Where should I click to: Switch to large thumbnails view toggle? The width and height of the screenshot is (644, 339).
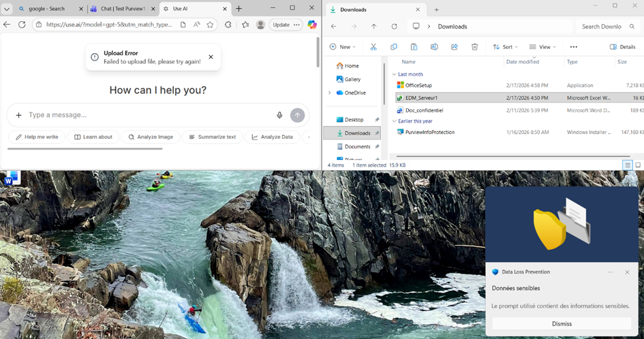point(638,165)
